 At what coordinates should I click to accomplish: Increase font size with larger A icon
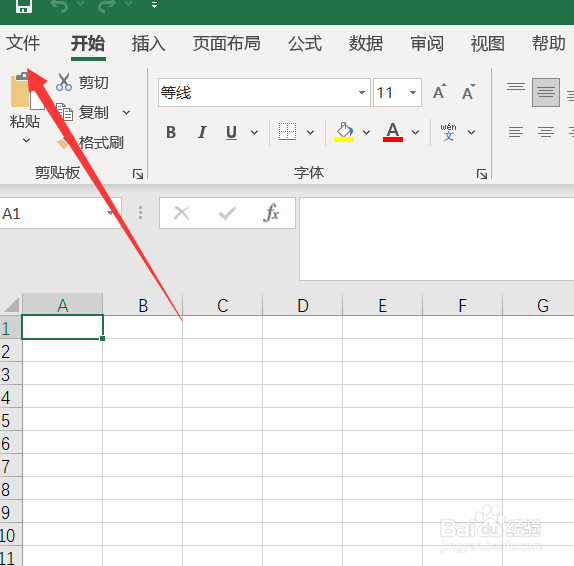tap(439, 92)
